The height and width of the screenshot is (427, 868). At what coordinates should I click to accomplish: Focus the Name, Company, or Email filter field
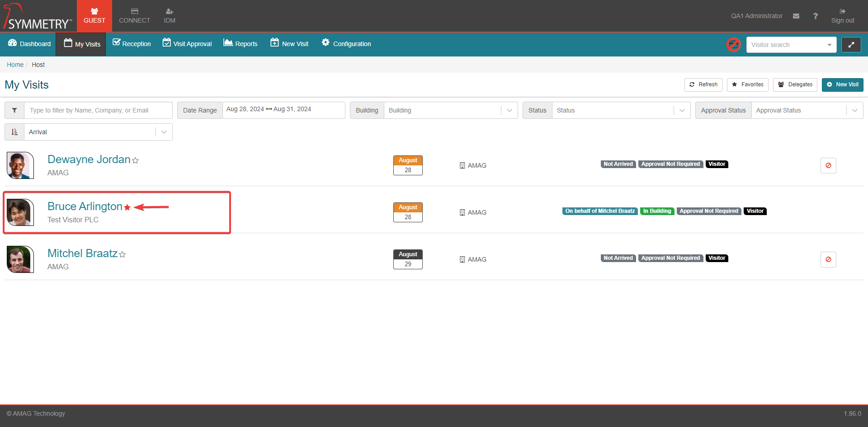point(98,110)
